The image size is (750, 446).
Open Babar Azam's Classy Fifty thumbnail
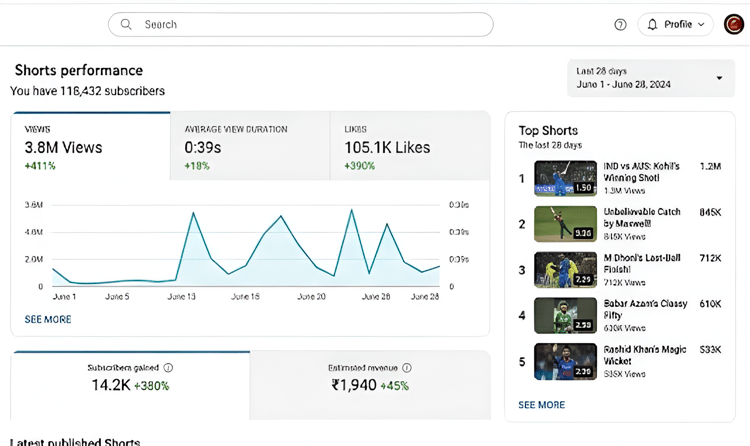[565, 315]
